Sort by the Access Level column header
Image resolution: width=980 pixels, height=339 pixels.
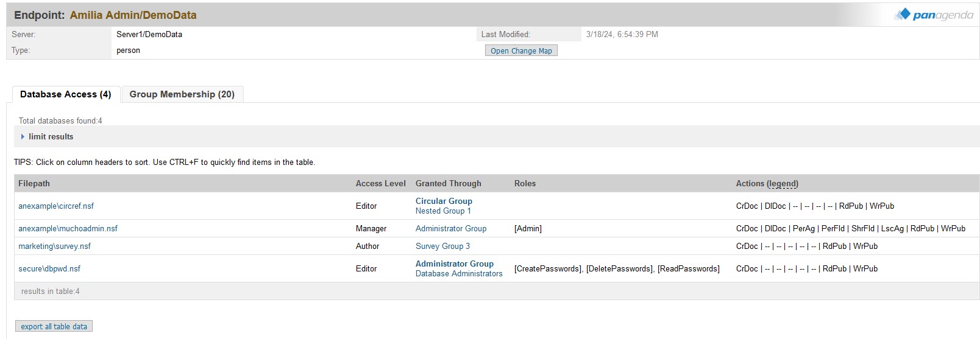pyautogui.click(x=380, y=183)
